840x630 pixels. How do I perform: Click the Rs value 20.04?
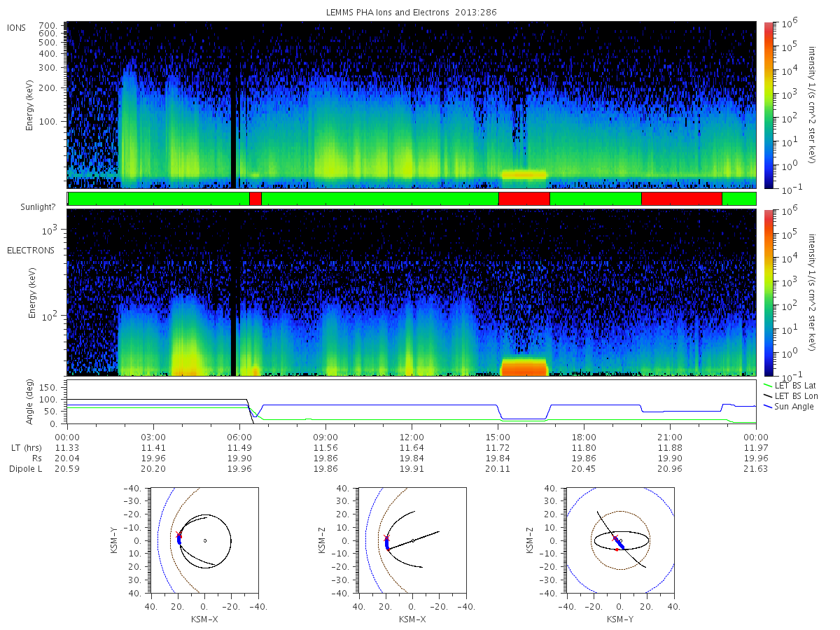tap(67, 458)
